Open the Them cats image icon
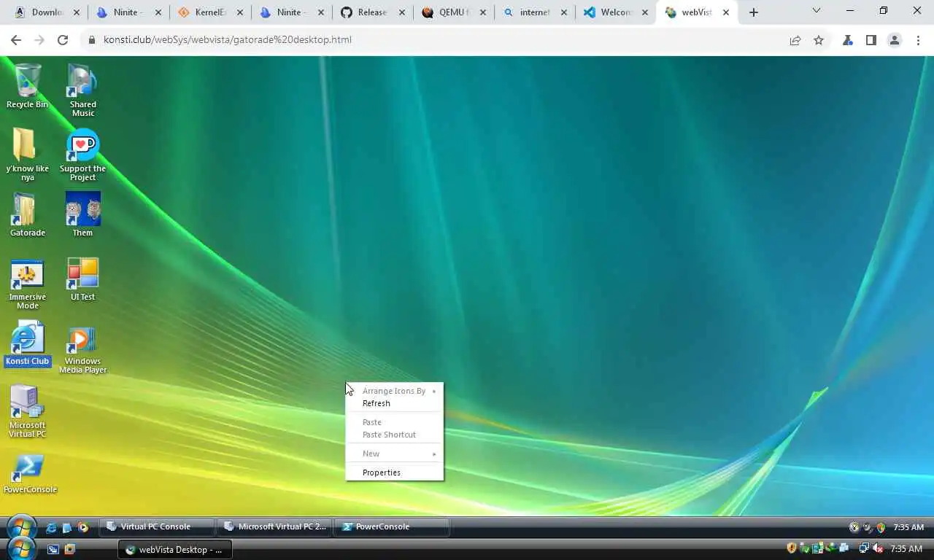Viewport: 934px width, 560px height. (82, 215)
